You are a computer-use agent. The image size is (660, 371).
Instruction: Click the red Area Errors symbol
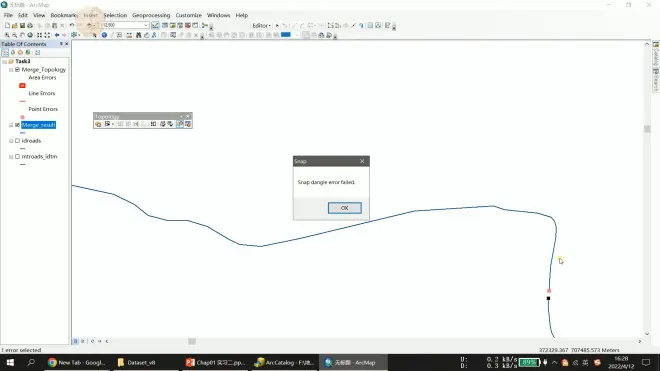pyautogui.click(x=22, y=85)
